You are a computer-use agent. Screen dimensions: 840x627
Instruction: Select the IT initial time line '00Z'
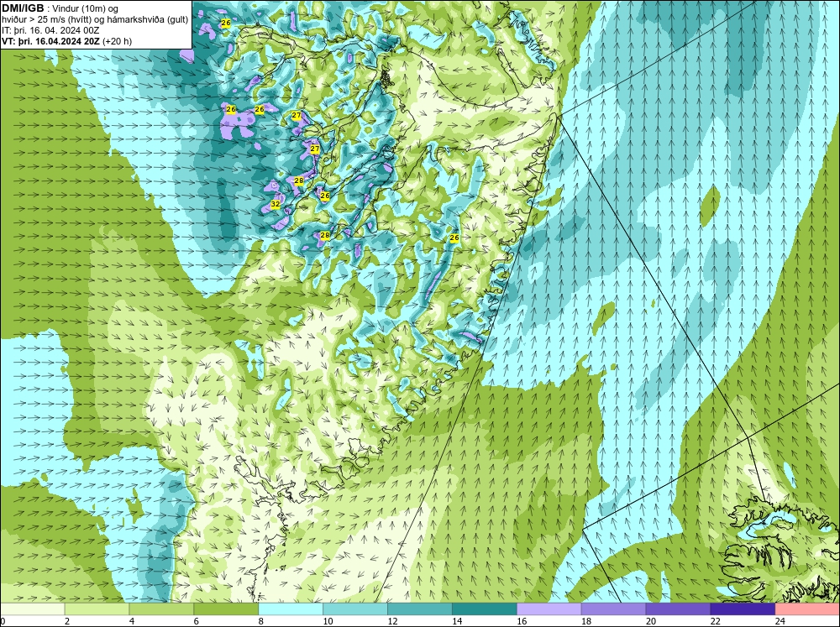(x=50, y=30)
